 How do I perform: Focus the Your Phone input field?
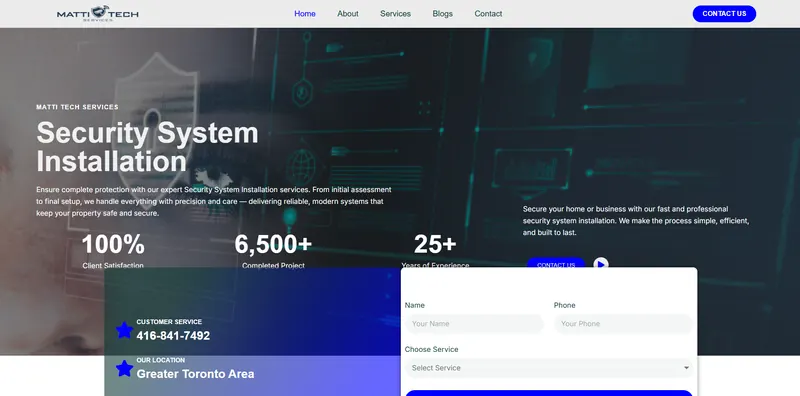coord(623,324)
